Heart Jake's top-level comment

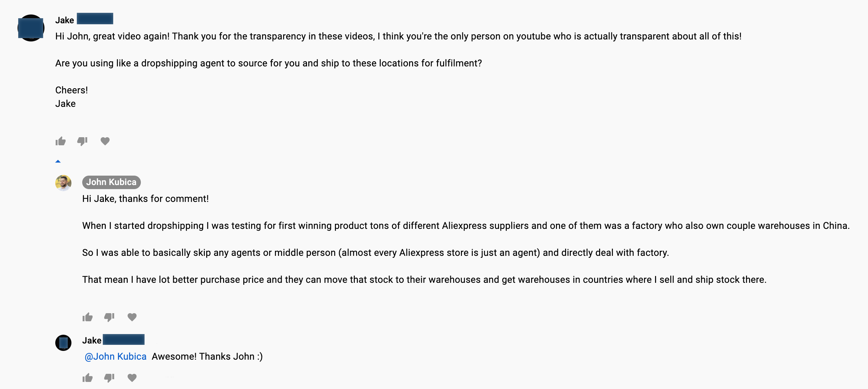pyautogui.click(x=105, y=141)
